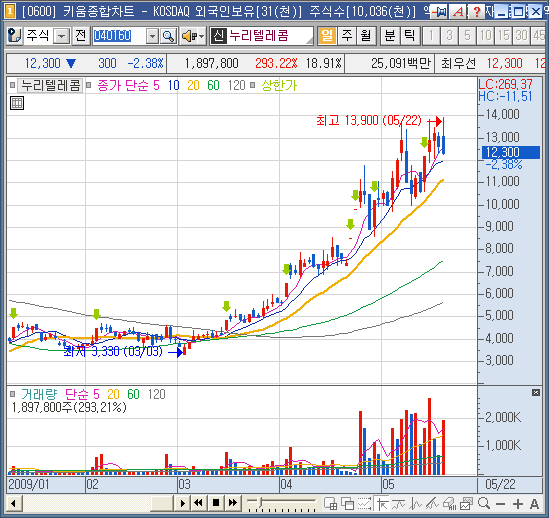The image size is (549, 518).
Task: Click the stop square button
Action: 216,503
